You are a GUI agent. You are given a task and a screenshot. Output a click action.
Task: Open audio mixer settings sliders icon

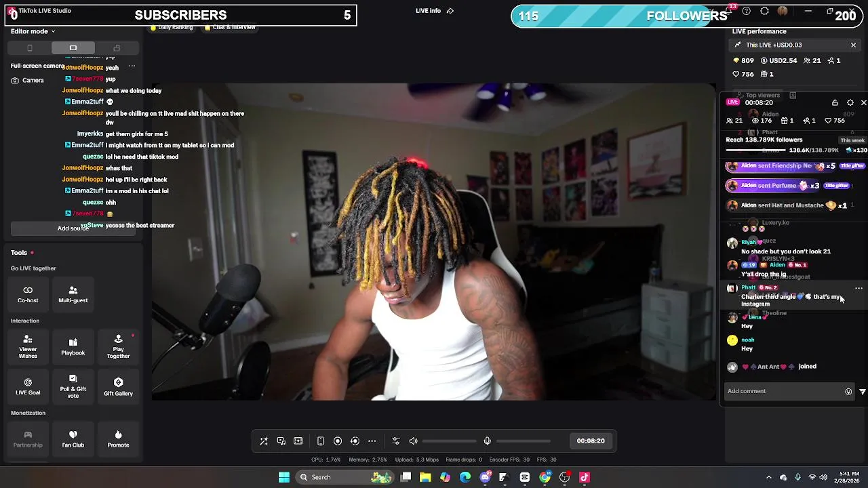point(396,441)
